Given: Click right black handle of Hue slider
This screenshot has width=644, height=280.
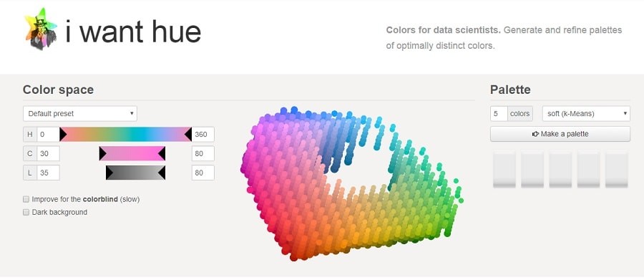Looking at the screenshot, I should click(188, 134).
